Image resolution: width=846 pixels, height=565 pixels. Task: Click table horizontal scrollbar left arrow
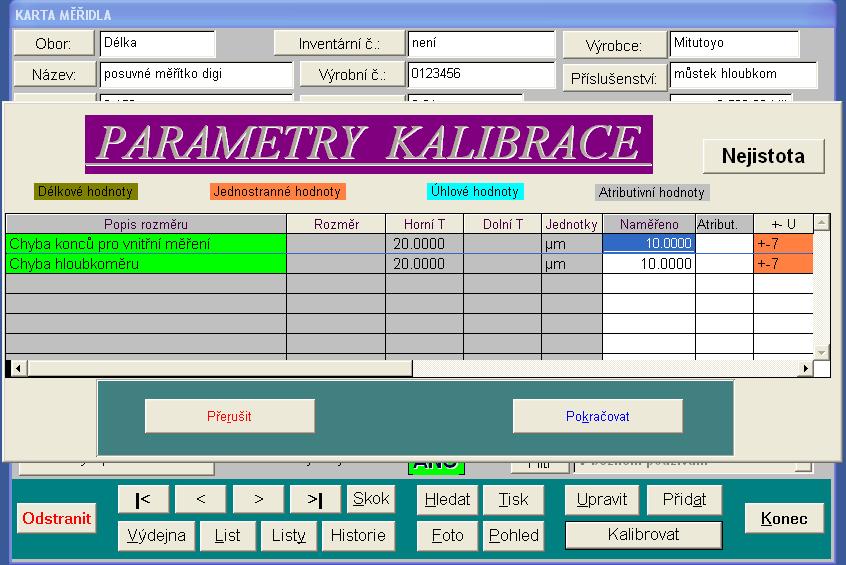click(18, 369)
